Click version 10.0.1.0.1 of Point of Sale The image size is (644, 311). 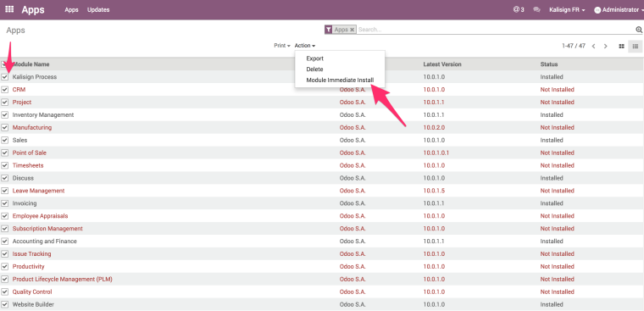pos(436,153)
